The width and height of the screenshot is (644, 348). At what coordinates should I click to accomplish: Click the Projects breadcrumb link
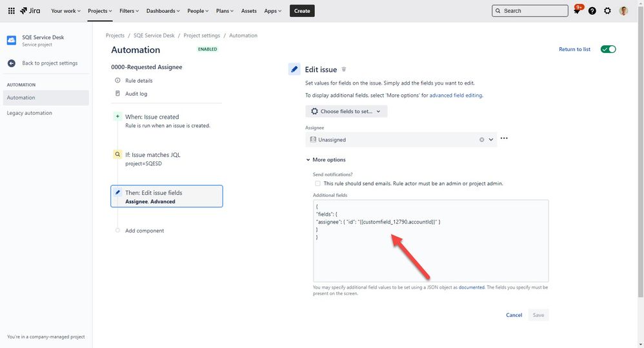tap(115, 36)
